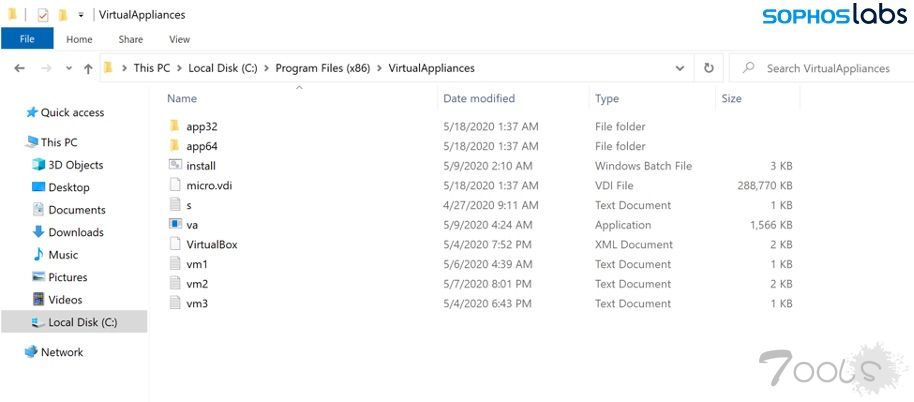Click the Search VirtualAppliances box

click(x=827, y=68)
